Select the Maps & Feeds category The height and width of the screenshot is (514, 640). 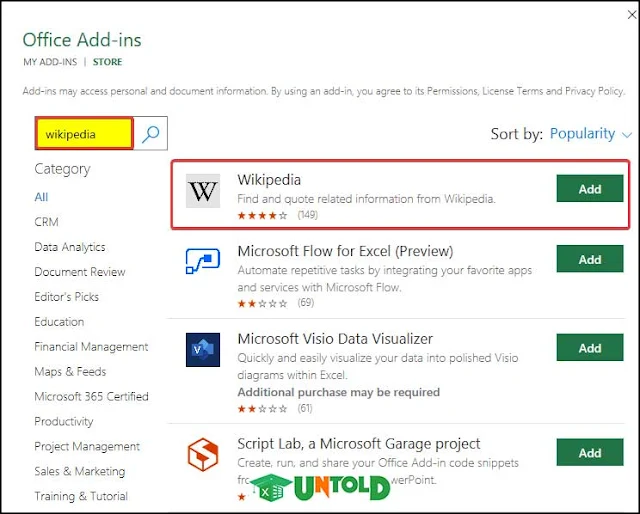point(70,372)
